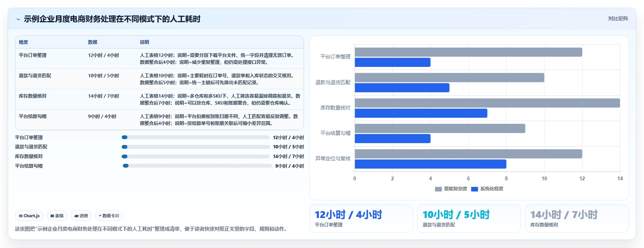The height and width of the screenshot is (248, 644).
Task: Click the 说明 column header
Action: point(144,42)
